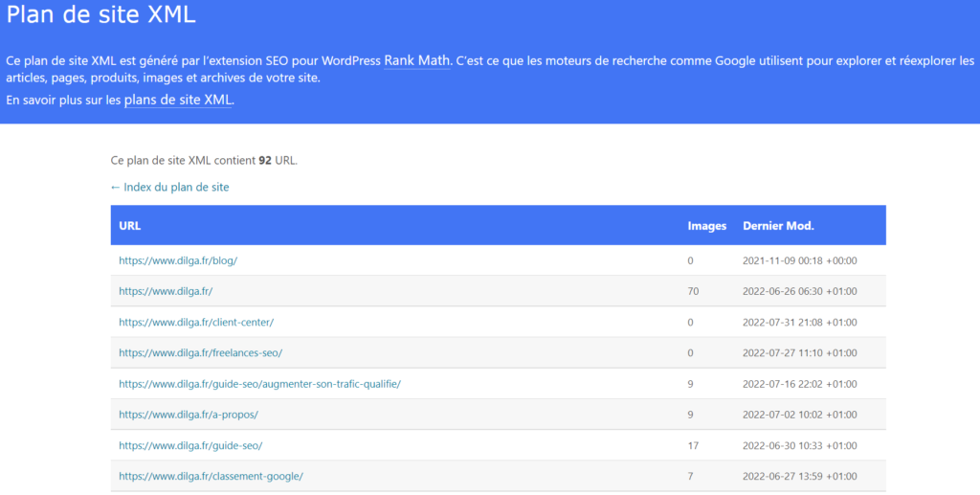Click the 2021-11-09 modification date

point(799,260)
